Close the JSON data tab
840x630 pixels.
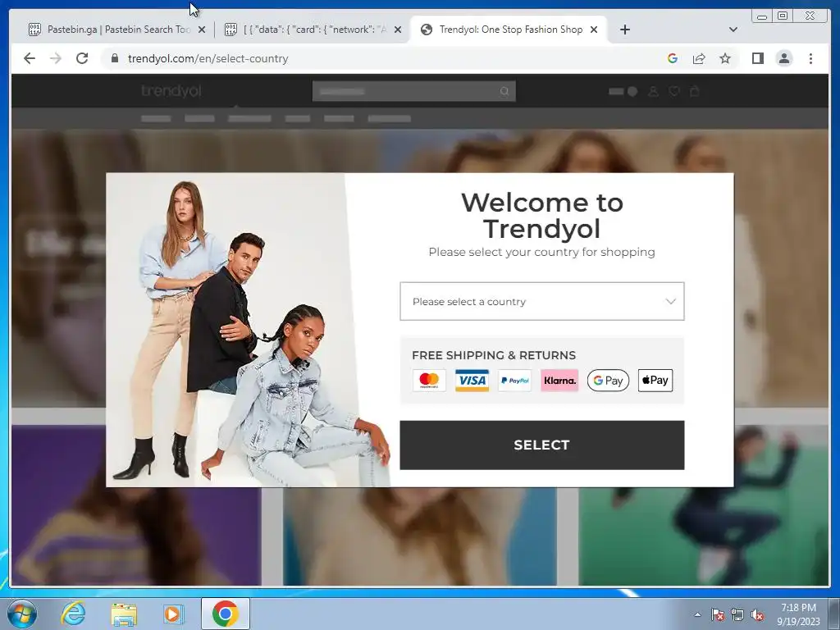398,30
